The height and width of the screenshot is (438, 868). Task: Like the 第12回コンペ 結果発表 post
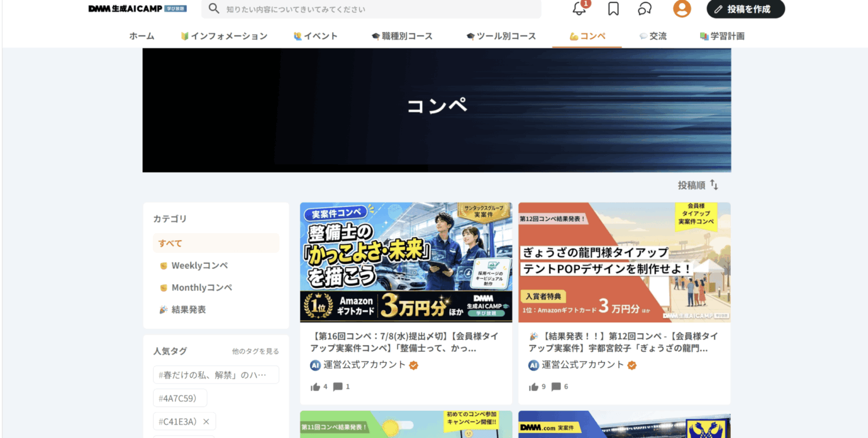coord(534,387)
